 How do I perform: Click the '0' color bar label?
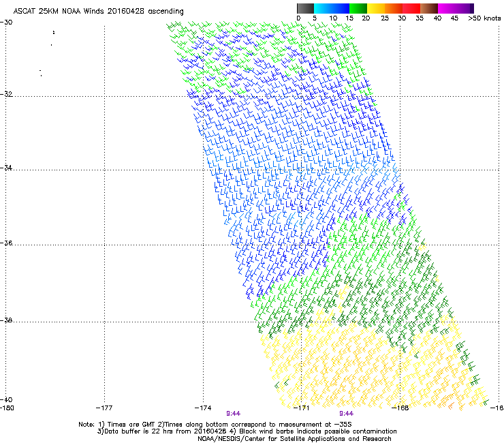tap(298, 18)
